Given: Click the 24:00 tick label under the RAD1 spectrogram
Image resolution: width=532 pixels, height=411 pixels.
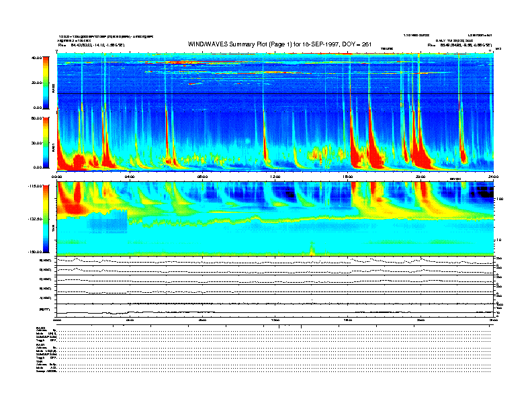Looking at the screenshot, I should pos(493,177).
